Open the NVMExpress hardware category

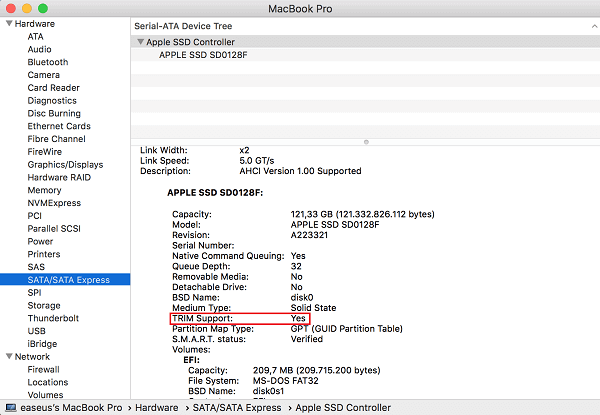[55, 202]
